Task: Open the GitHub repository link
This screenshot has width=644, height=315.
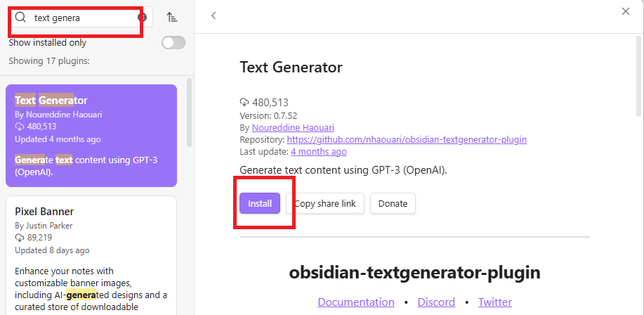Action: pyautogui.click(x=407, y=139)
